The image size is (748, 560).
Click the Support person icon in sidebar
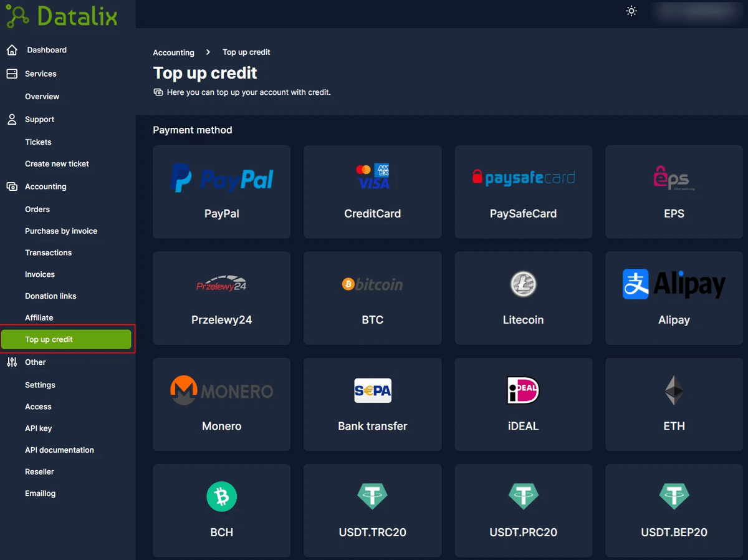click(12, 119)
